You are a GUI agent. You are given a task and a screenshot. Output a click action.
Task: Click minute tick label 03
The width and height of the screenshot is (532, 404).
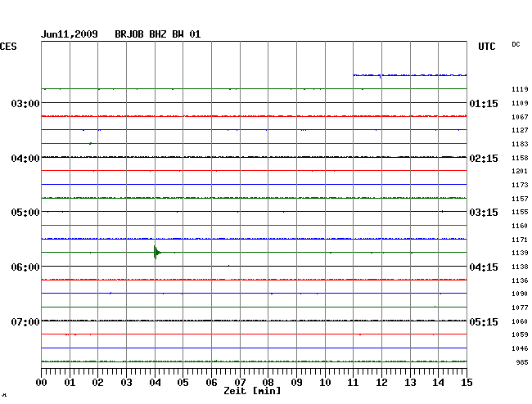click(126, 383)
